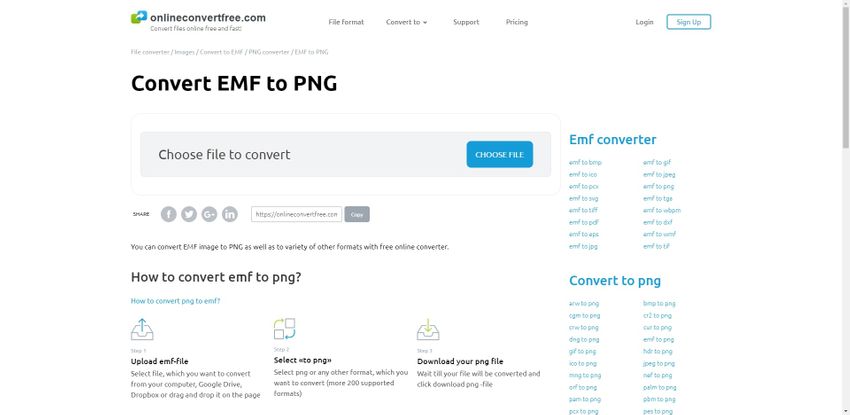
Task: Click the Select to png step icon
Action: (285, 329)
